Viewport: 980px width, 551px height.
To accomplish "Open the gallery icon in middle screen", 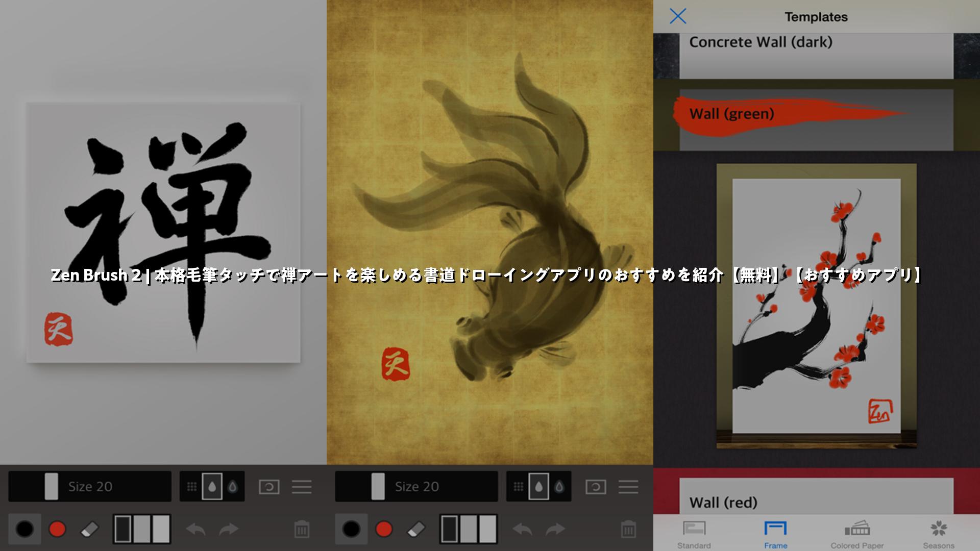I will (596, 487).
